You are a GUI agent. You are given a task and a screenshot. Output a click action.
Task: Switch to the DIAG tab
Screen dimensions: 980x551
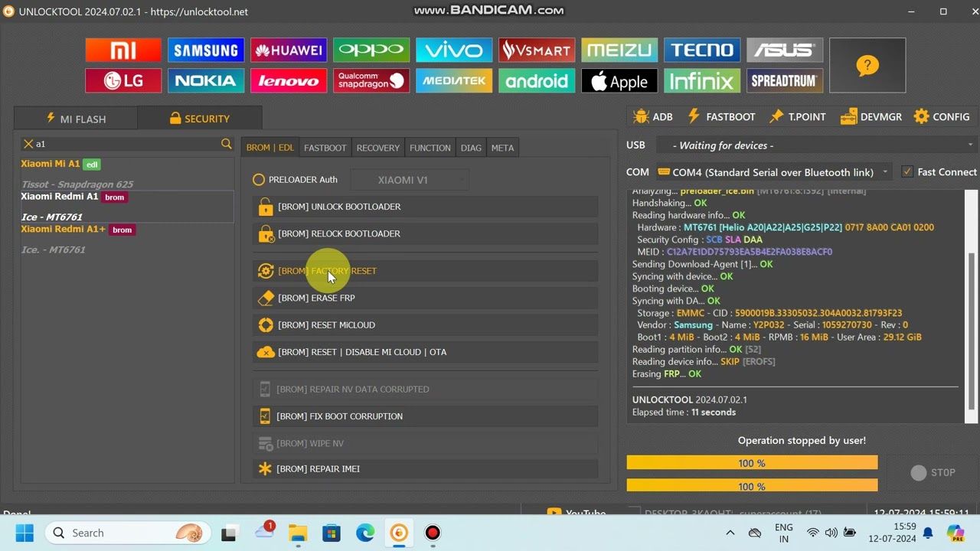point(471,148)
